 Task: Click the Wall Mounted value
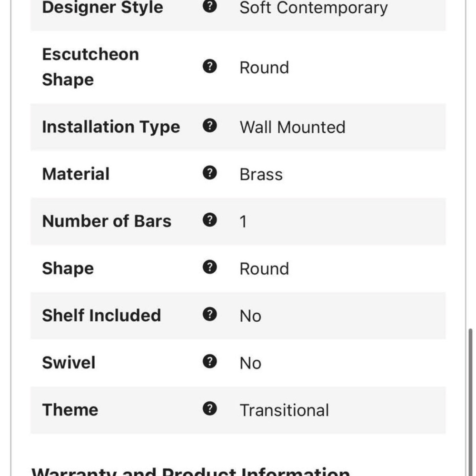click(292, 127)
